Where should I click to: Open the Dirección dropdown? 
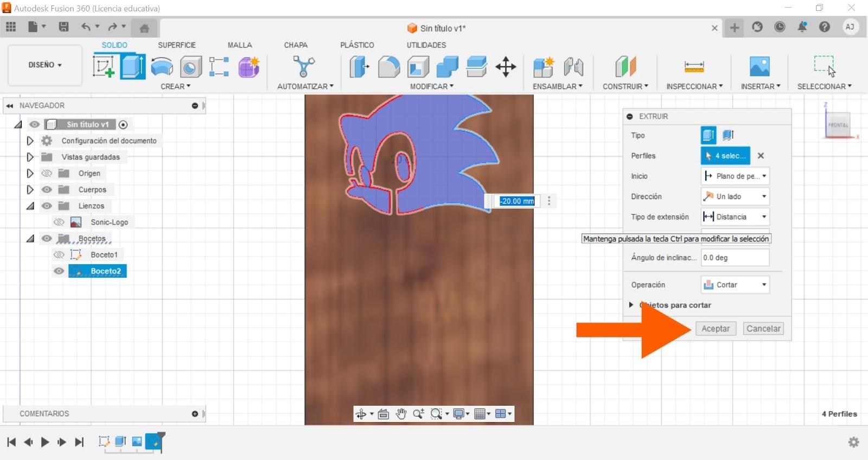coord(735,196)
